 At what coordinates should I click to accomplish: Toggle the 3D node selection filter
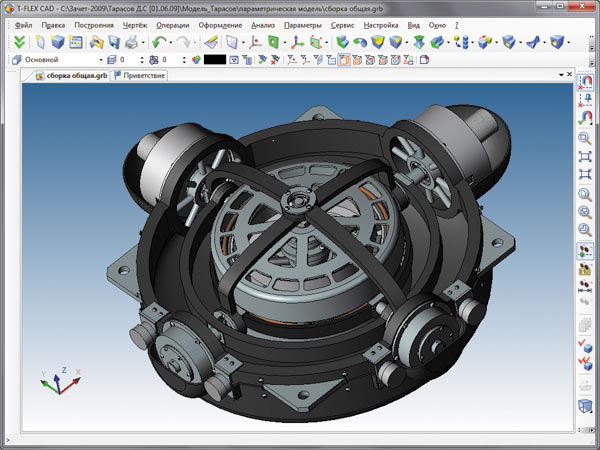click(x=292, y=60)
